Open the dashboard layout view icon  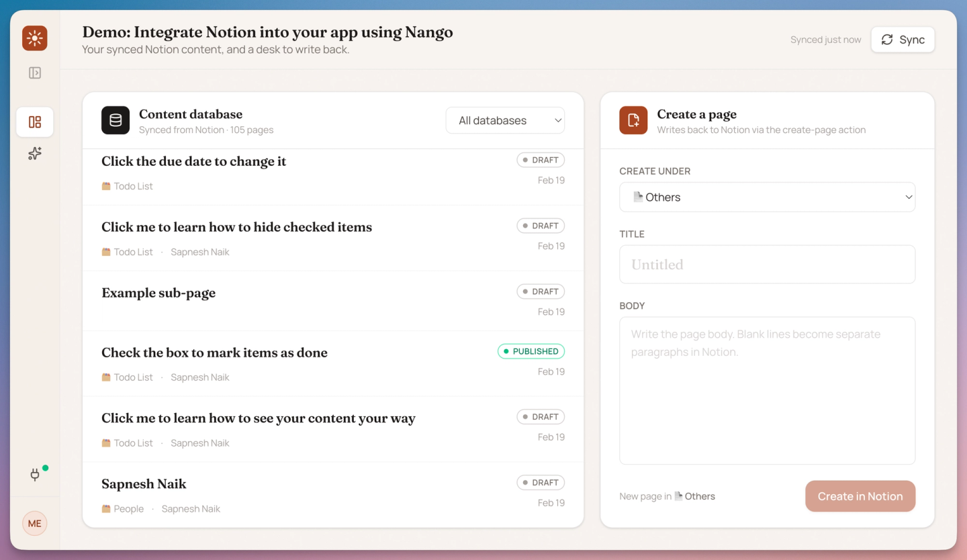click(35, 122)
